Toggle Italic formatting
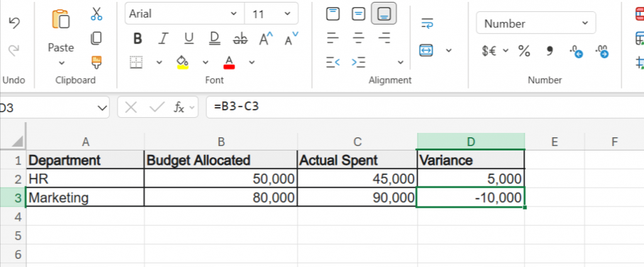This screenshot has height=267, width=644. (x=163, y=39)
